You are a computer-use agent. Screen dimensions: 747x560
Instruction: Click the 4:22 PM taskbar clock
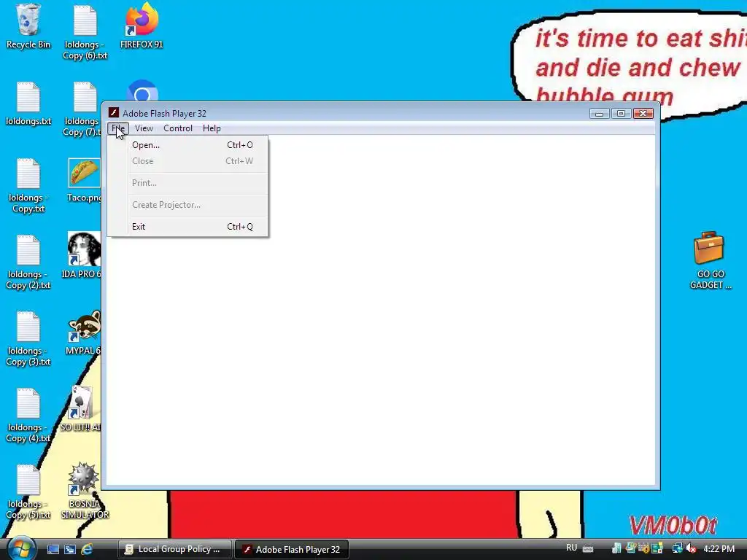tap(719, 549)
